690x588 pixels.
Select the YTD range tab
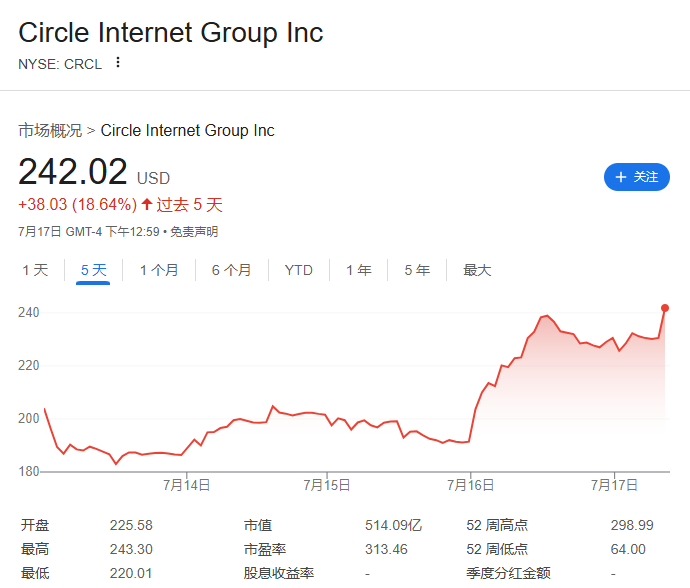(299, 270)
